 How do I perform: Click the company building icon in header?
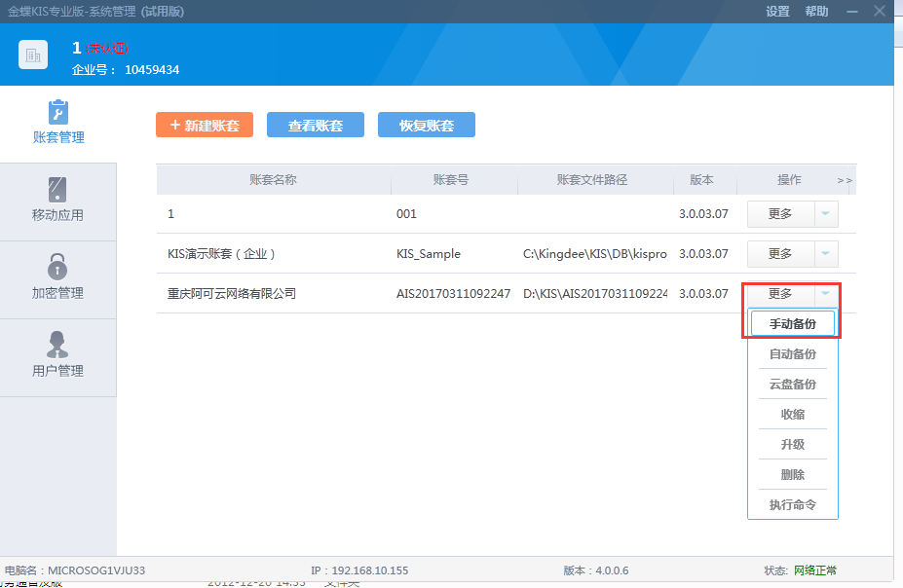tap(33, 55)
